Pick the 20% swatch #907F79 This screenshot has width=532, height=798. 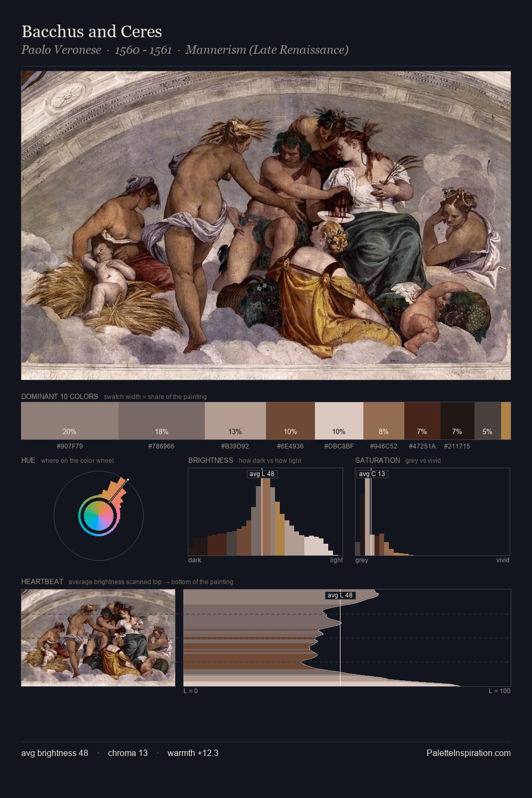tap(70, 421)
